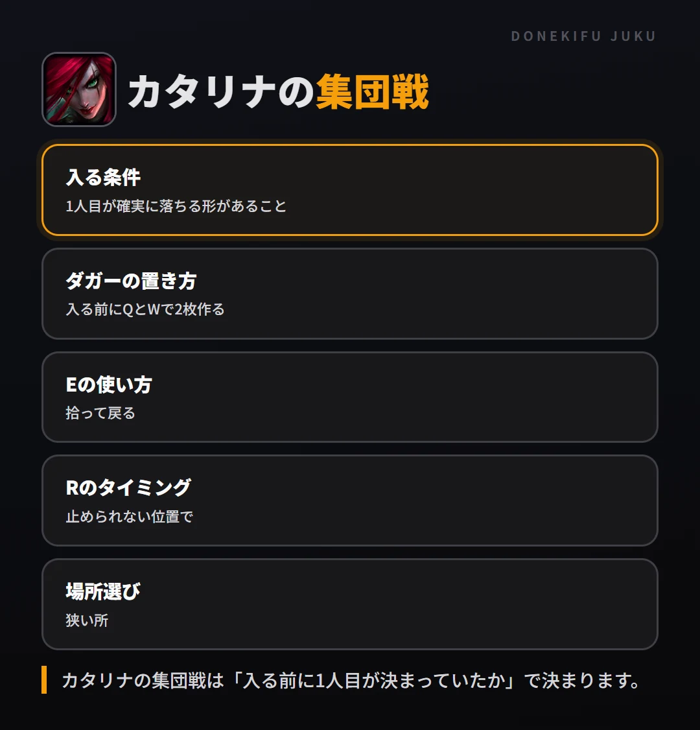The height and width of the screenshot is (730, 700).
Task: Open the 場所選び card
Action: (x=350, y=604)
